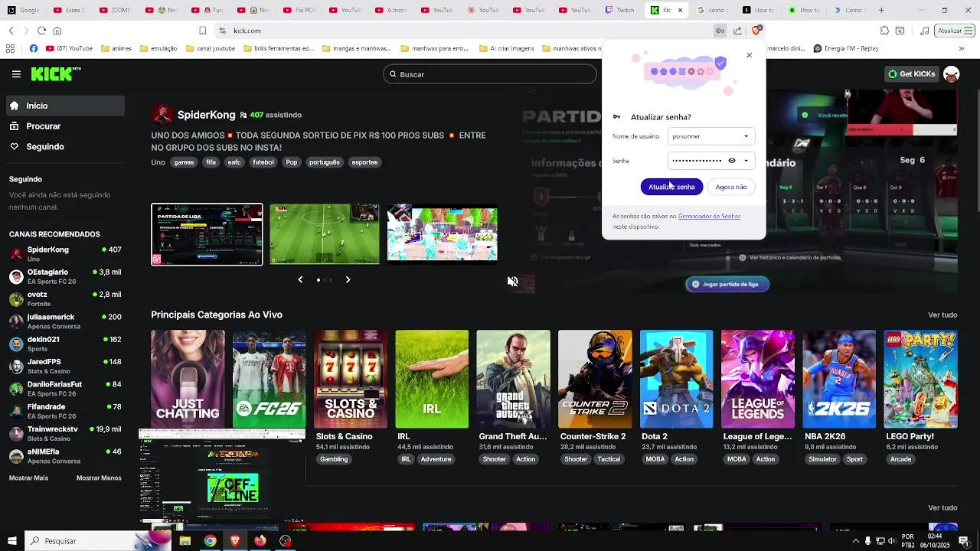Open Just Chatting category
Viewport: 980px width, 551px height.
coord(188,379)
